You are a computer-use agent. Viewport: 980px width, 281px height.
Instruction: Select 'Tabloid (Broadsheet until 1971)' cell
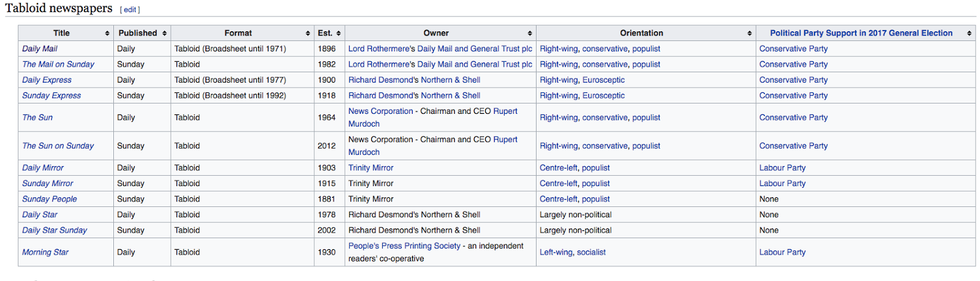243,48
